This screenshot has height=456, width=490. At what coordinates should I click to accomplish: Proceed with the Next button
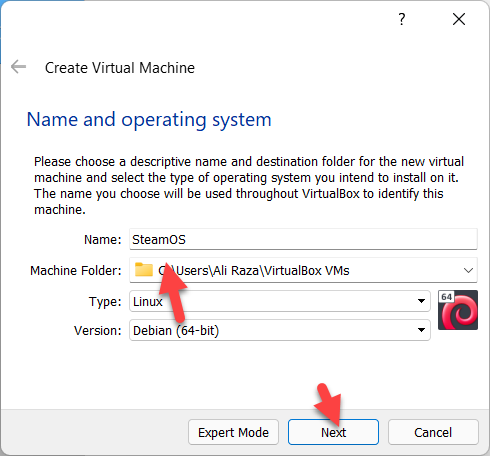tap(333, 432)
